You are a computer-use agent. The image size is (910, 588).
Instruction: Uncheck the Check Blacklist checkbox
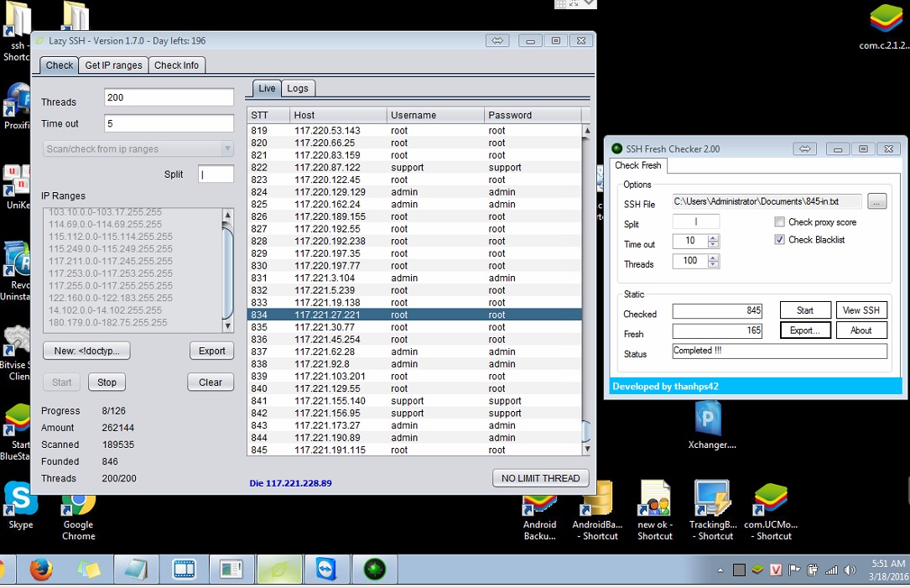click(x=780, y=240)
